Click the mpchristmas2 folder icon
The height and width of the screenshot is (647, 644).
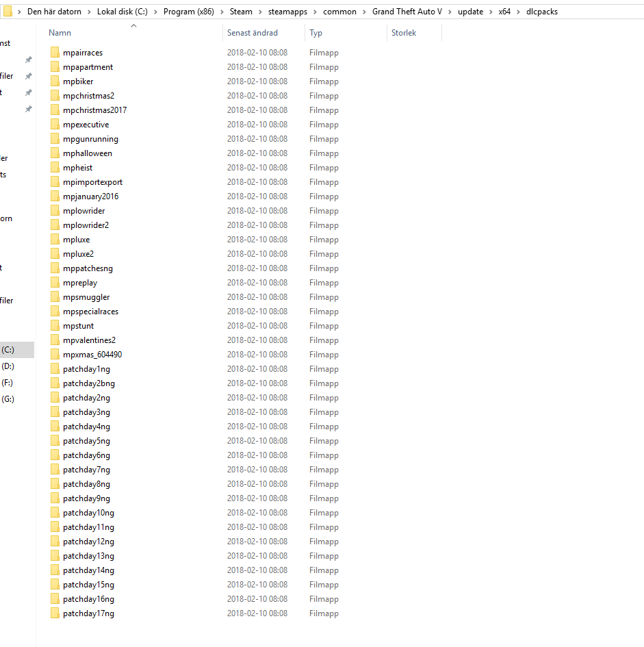[55, 96]
